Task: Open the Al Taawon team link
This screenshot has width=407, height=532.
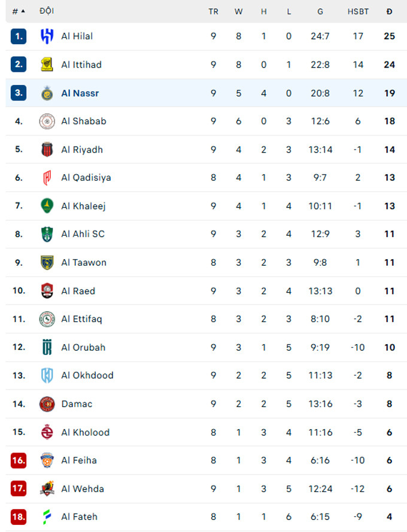Action: 83,263
